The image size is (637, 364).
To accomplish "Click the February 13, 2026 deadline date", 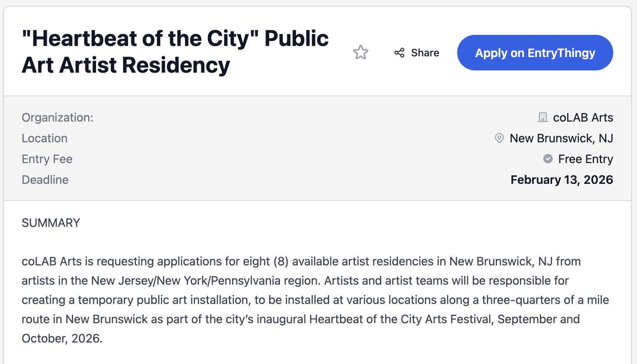I will click(561, 180).
